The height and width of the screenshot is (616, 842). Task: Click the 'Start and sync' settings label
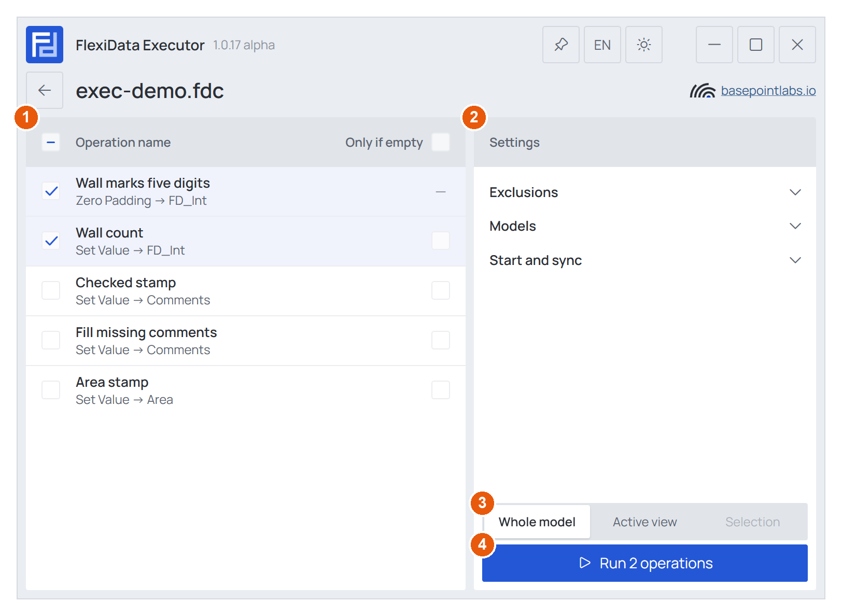(536, 260)
